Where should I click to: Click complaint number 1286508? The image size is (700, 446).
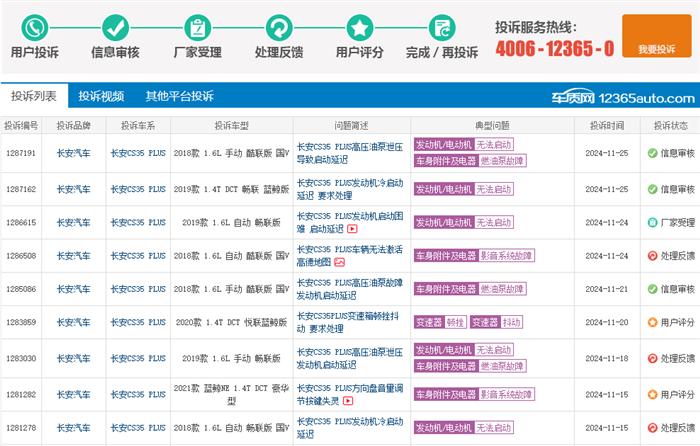click(x=21, y=256)
